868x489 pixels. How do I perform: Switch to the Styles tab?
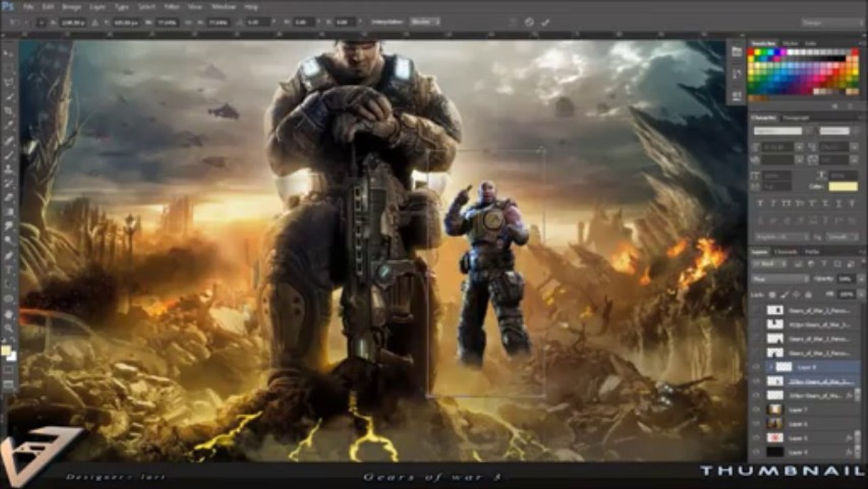tap(790, 43)
